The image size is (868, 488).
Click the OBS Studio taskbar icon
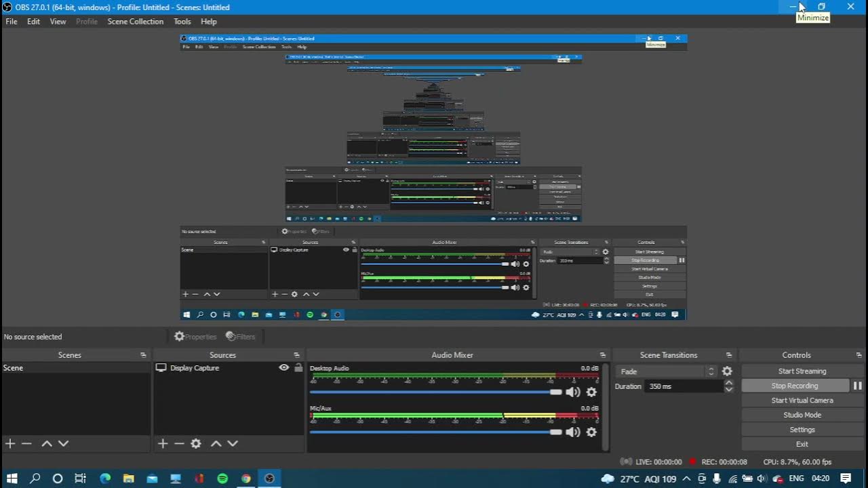[x=269, y=479]
